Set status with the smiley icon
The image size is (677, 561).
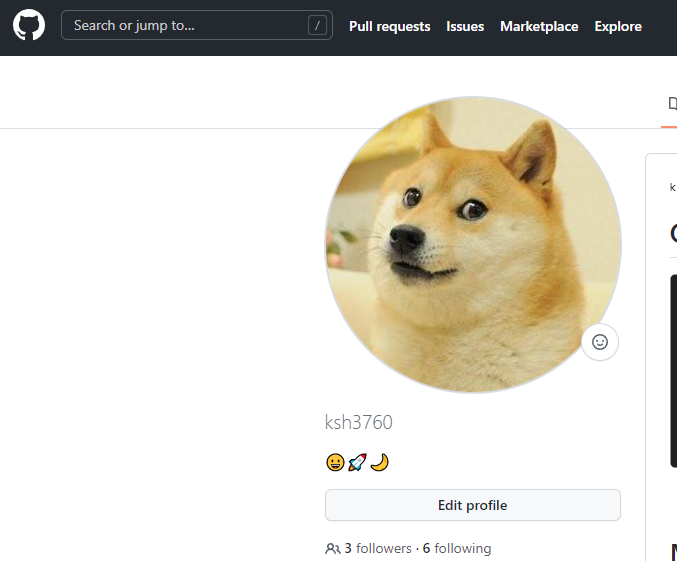click(600, 342)
